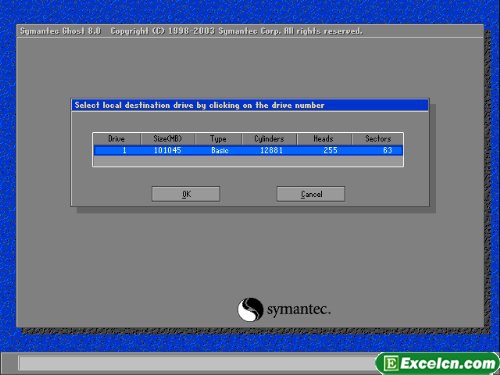Click the Symantec yin-yang logo icon

[250, 309]
